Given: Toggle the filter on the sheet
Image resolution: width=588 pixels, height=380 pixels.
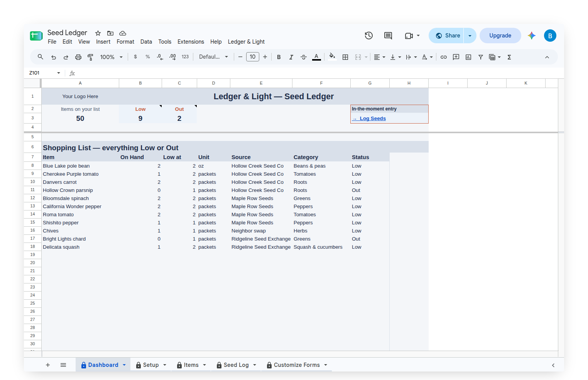Looking at the screenshot, I should (481, 57).
